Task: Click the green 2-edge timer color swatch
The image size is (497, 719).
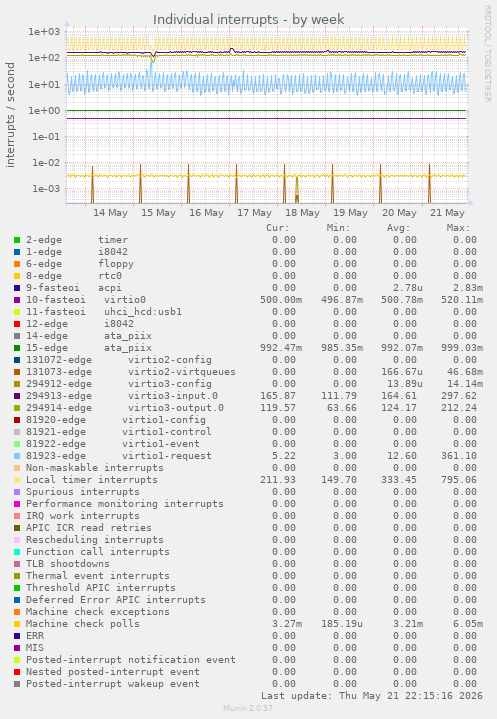Action: [17, 240]
